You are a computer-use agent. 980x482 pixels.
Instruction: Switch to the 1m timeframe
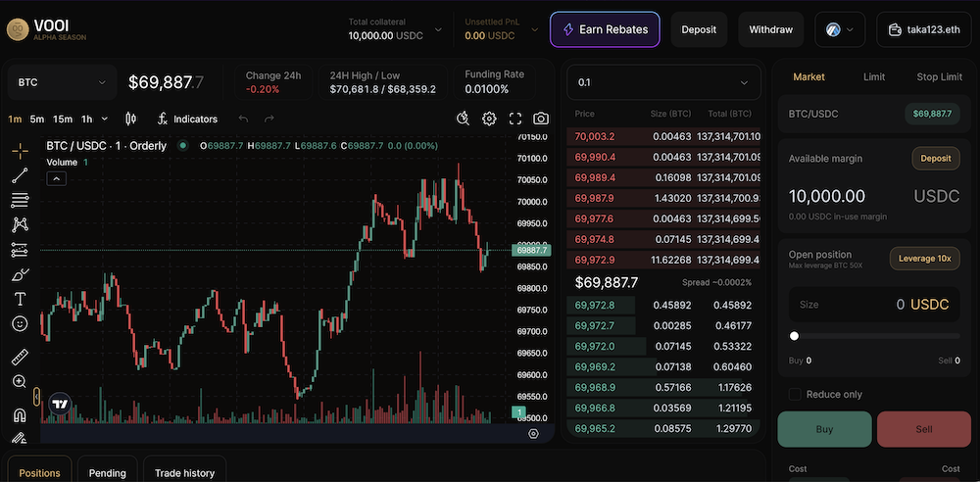(x=15, y=119)
